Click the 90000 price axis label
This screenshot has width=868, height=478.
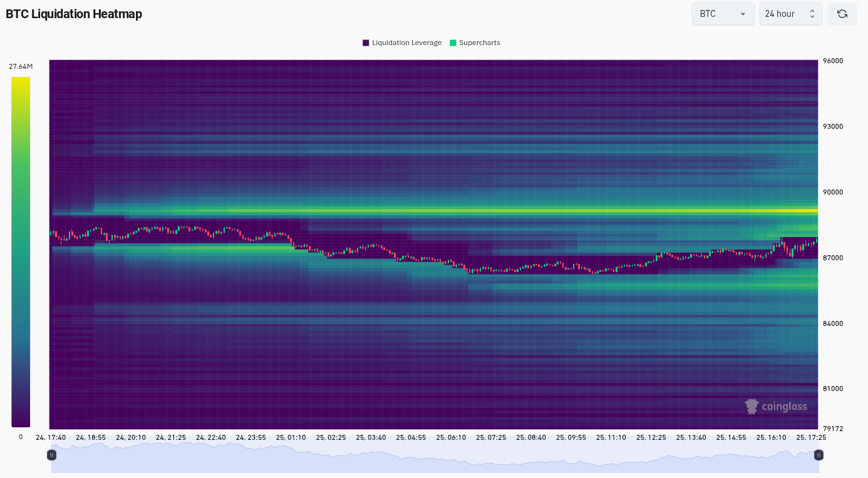click(x=833, y=192)
